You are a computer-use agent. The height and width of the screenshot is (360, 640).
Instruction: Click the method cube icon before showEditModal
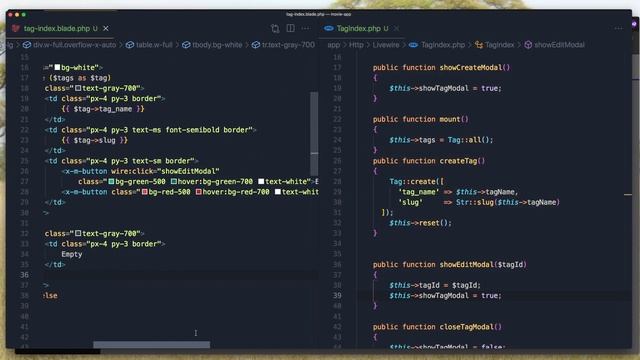tap(528, 45)
